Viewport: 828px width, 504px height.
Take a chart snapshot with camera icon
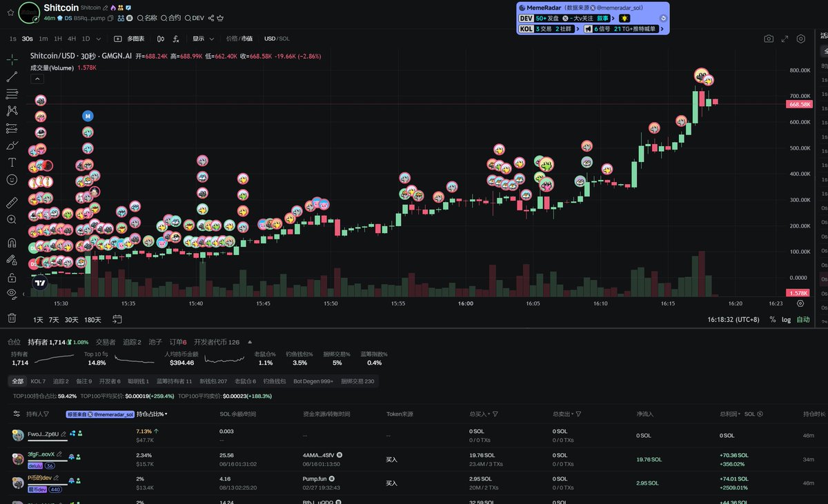pos(769,39)
